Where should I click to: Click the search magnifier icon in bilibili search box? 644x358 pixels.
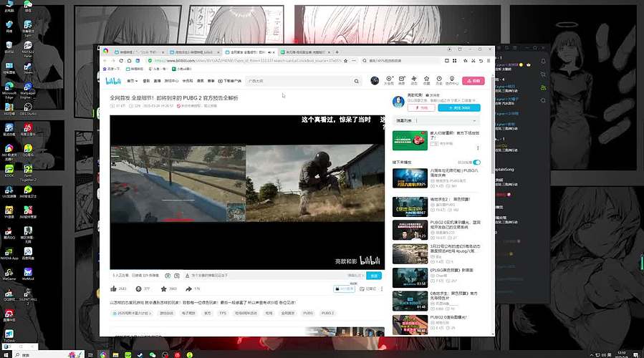tap(357, 82)
